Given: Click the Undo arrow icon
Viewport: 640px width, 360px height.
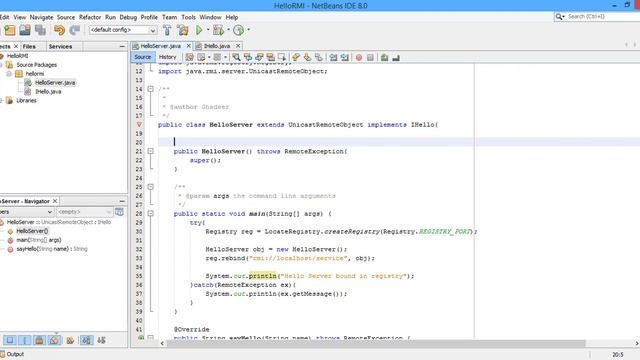Looking at the screenshot, I should point(59,30).
